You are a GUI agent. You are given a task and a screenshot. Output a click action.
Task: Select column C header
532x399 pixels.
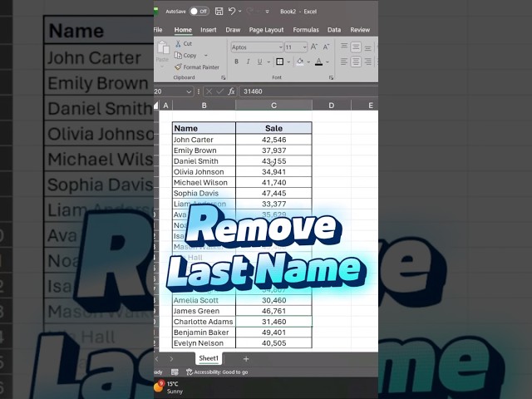tap(273, 106)
